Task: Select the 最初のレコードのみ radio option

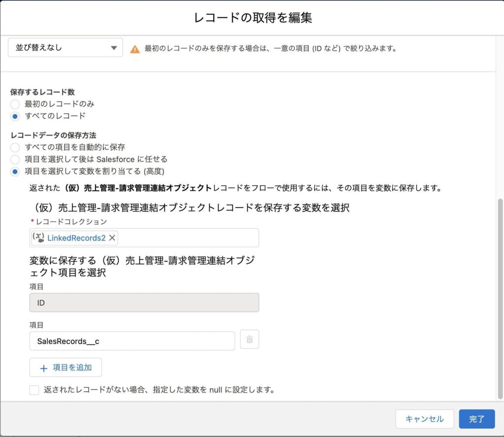Action: tap(15, 104)
